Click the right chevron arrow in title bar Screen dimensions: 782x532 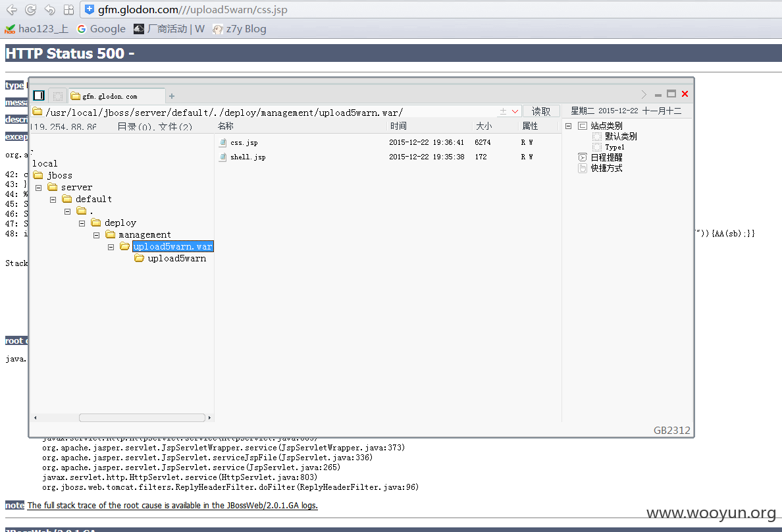pyautogui.click(x=643, y=94)
